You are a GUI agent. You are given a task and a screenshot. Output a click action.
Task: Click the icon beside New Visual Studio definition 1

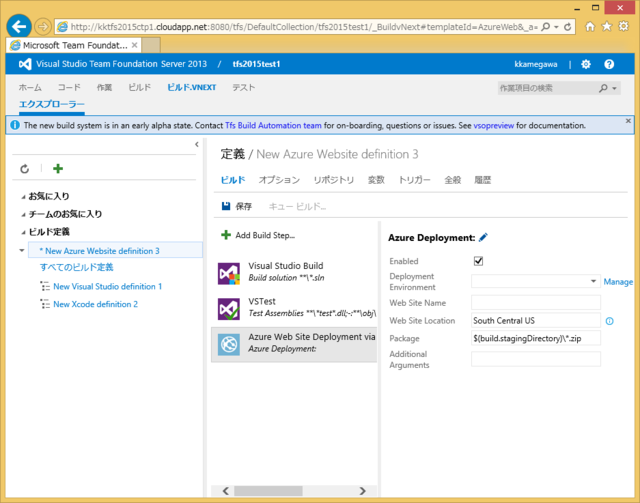[x=45, y=286]
